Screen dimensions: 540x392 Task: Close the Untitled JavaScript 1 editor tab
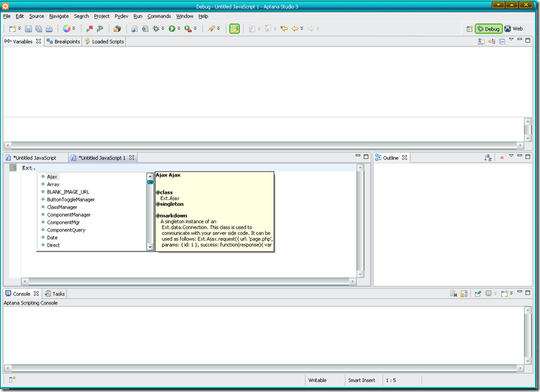[x=132, y=158]
